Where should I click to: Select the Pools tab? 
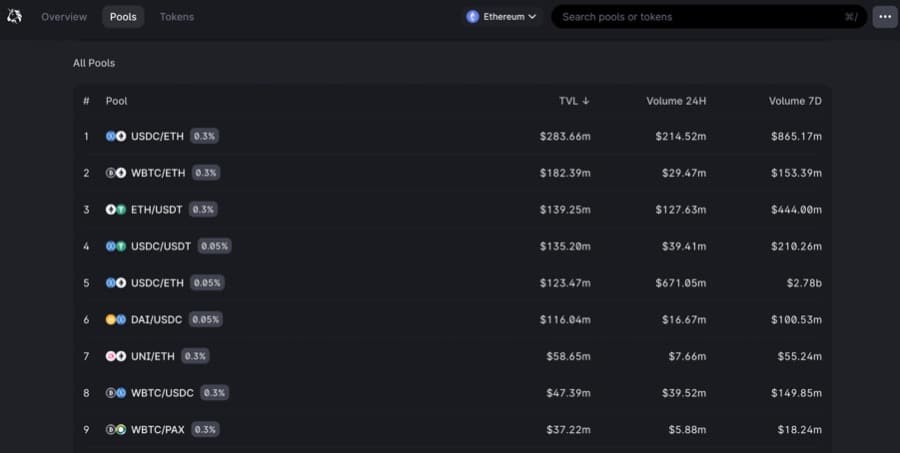(123, 17)
